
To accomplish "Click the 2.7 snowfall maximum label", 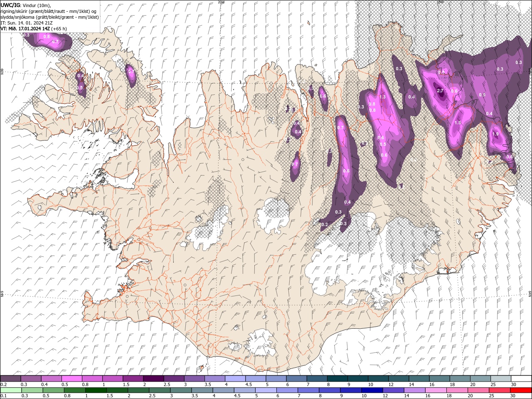I will coord(441,91).
